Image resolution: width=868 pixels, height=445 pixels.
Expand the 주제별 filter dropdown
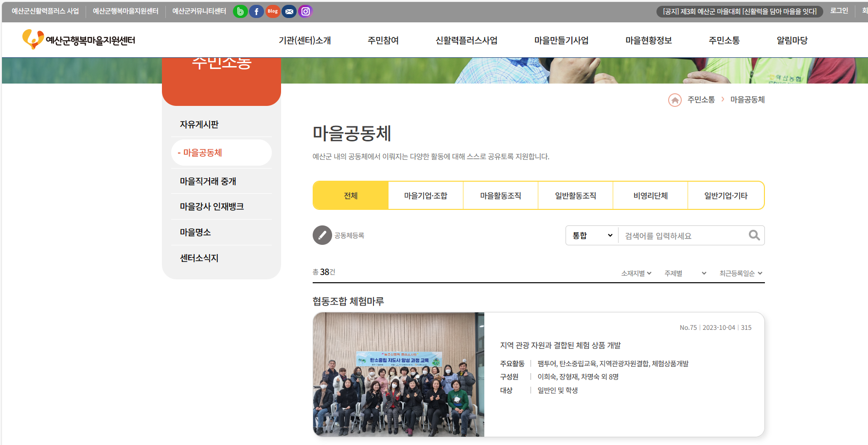tap(685, 273)
